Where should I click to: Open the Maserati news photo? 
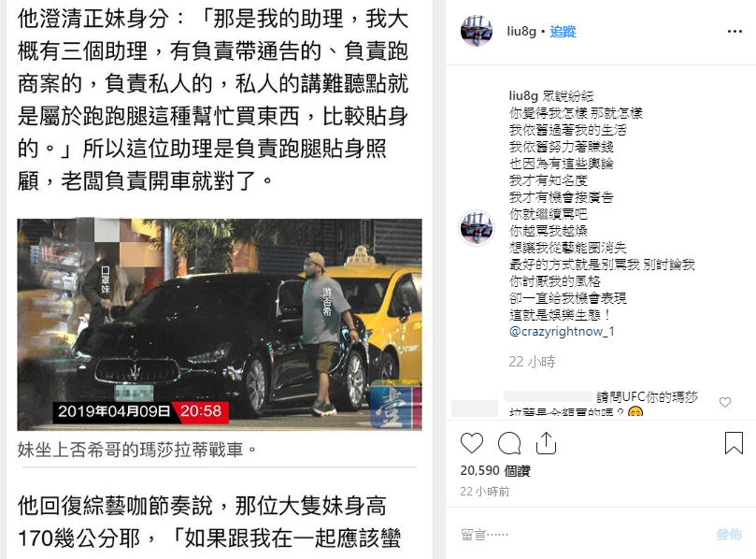220,324
